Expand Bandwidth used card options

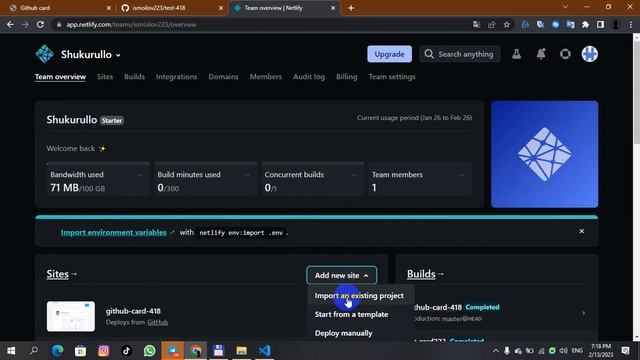[140, 175]
